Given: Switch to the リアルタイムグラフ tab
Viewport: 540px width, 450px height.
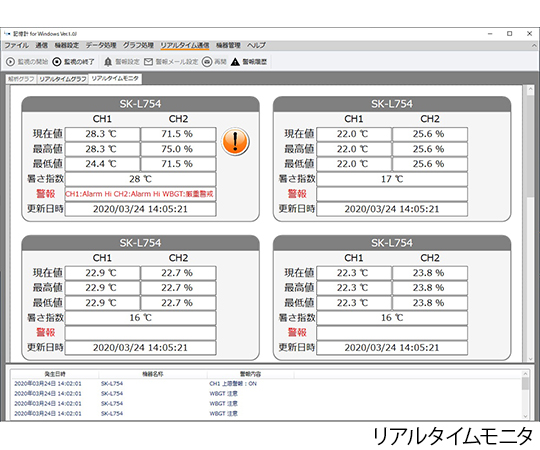Looking at the screenshot, I should [63, 79].
